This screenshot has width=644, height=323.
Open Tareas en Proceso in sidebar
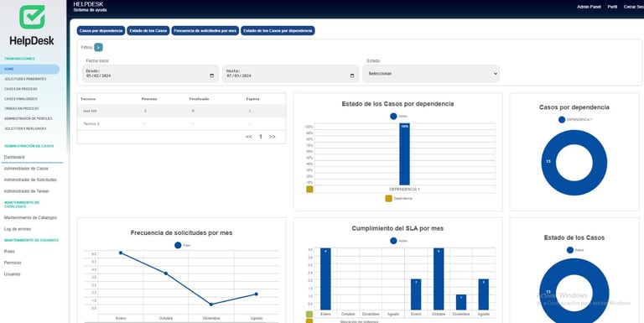coord(21,108)
